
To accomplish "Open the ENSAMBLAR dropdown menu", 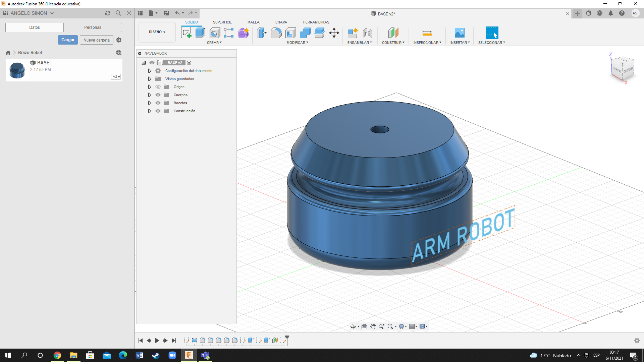I will 360,43.
